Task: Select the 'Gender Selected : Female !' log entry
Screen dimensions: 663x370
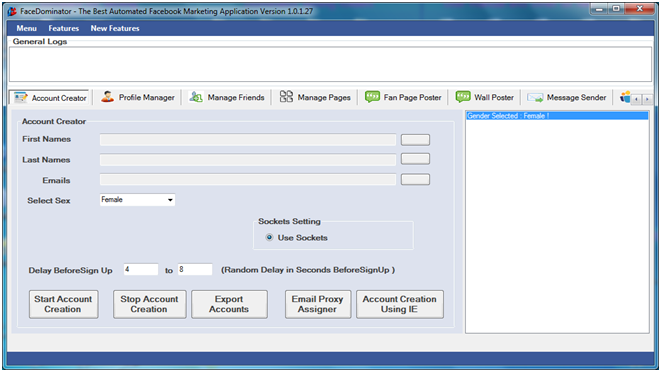Action: pyautogui.click(x=557, y=116)
